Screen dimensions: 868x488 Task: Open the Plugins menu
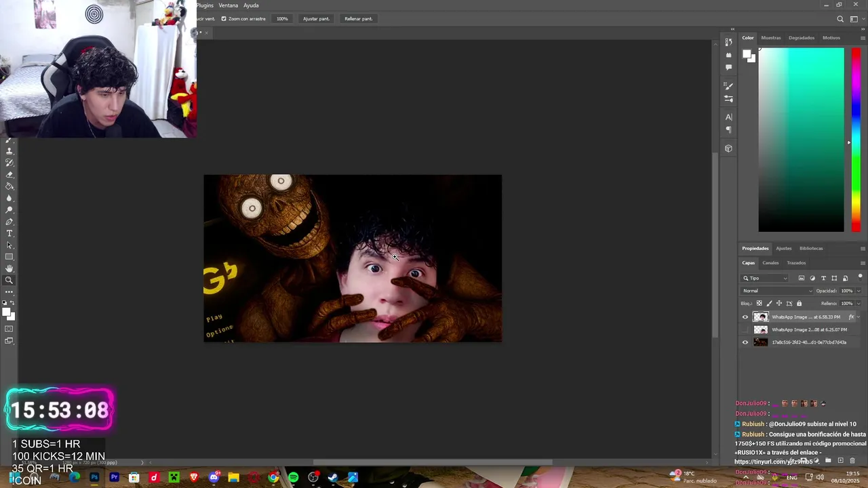click(205, 5)
